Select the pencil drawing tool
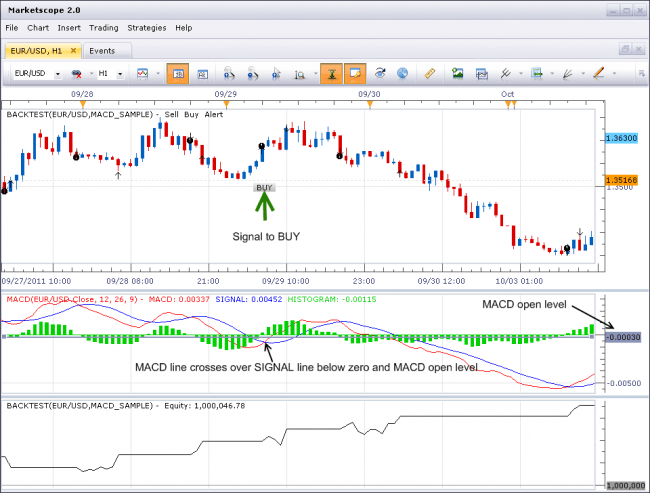 (x=599, y=73)
